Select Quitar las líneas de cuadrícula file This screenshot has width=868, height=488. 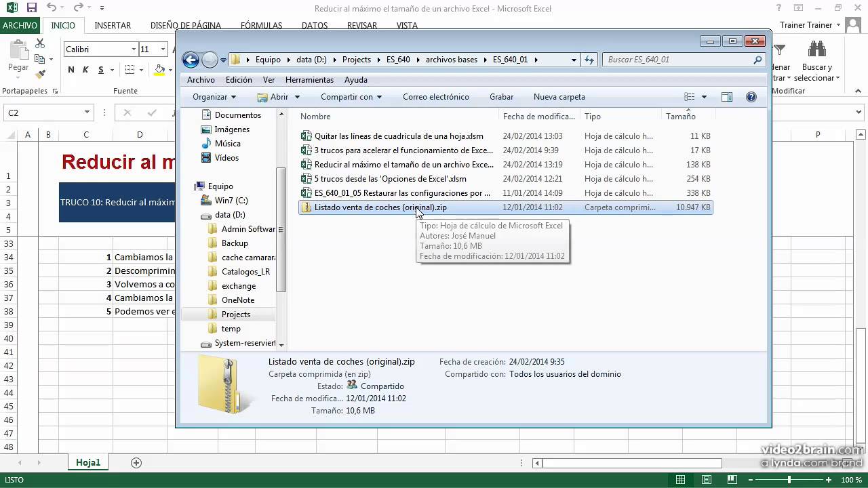tap(399, 136)
